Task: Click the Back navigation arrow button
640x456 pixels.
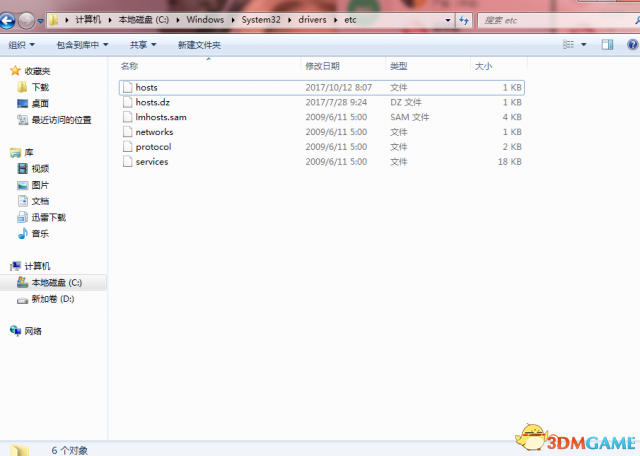Action: [10, 20]
